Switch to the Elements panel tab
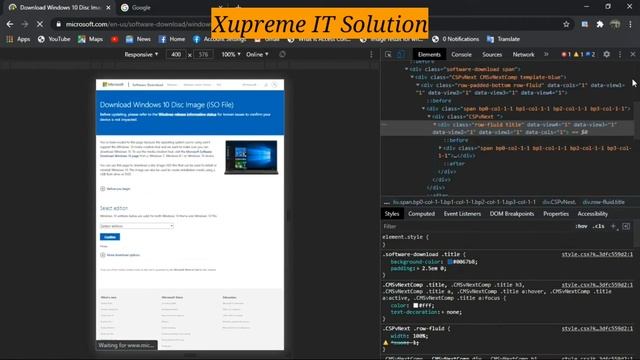 coord(429,54)
